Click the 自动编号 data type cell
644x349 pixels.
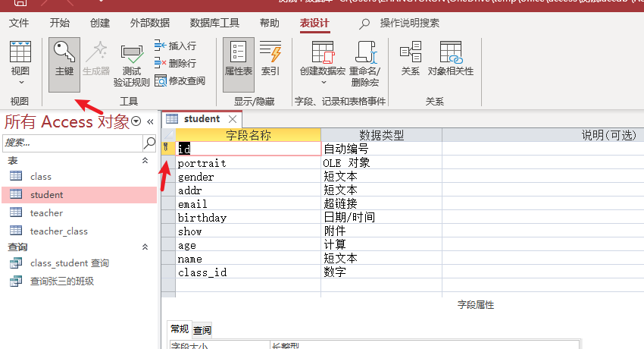pyautogui.click(x=381, y=149)
